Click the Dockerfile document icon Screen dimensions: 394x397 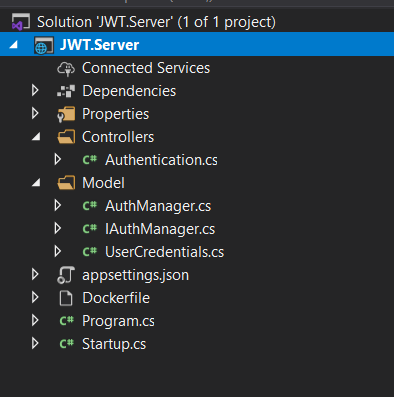point(66,298)
